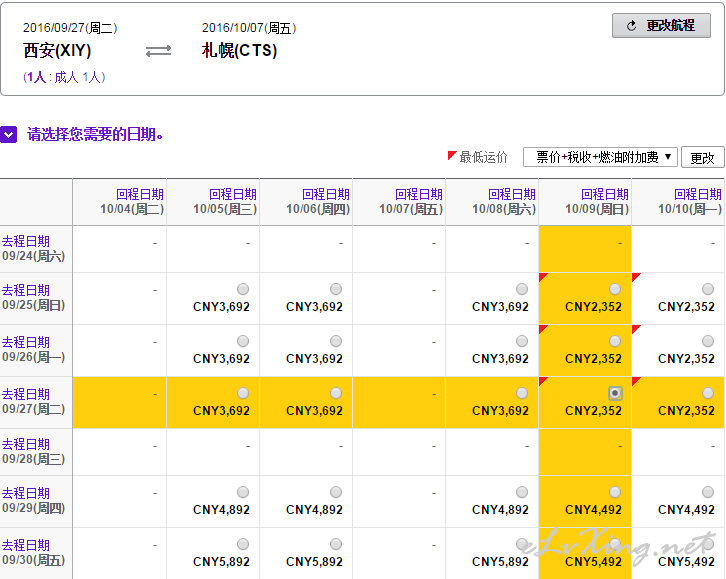Click the 1人: 成人 1人 passenger text

pyautogui.click(x=64, y=77)
